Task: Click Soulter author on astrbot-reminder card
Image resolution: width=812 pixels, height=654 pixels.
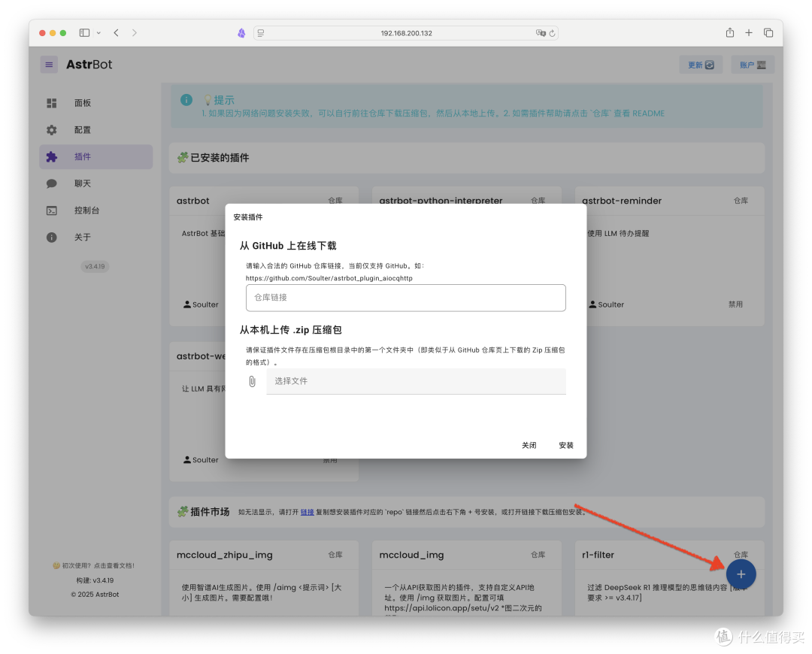Action: pyautogui.click(x=607, y=304)
